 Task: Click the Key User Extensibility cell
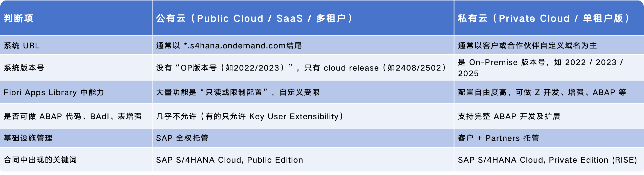click(x=250, y=116)
